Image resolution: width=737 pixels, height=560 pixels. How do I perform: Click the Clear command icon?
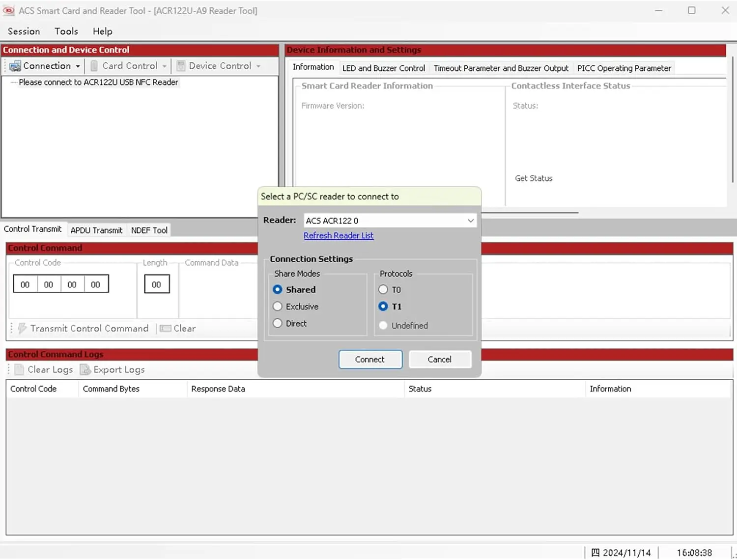pos(166,328)
